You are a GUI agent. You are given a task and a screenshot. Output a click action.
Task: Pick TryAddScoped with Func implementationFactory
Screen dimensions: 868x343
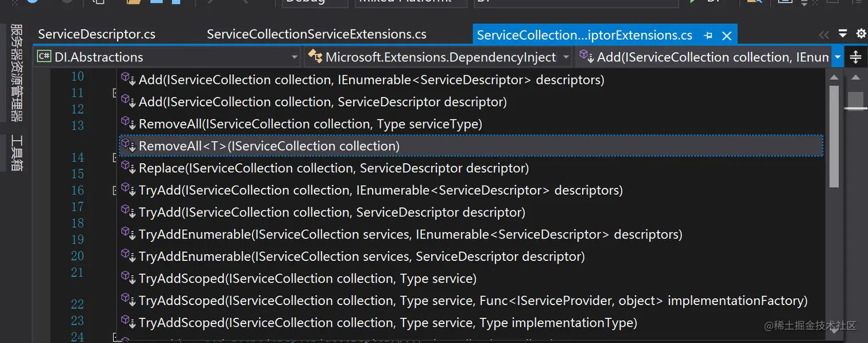pos(471,300)
